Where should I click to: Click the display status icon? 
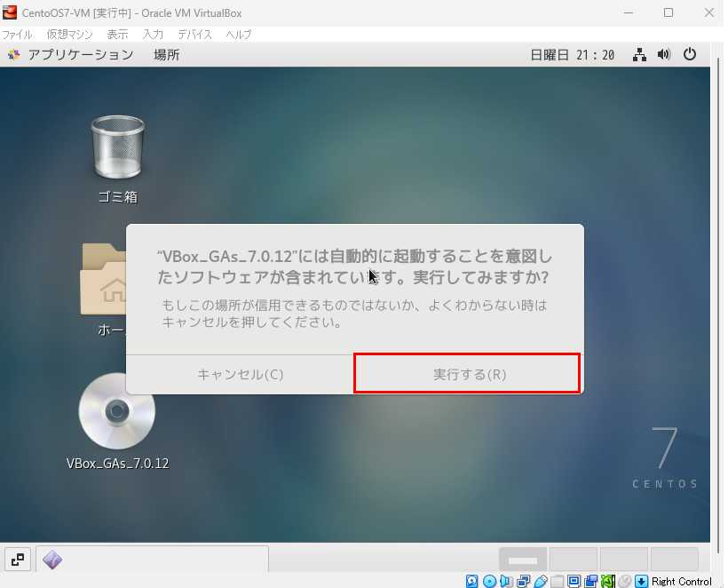point(574,582)
